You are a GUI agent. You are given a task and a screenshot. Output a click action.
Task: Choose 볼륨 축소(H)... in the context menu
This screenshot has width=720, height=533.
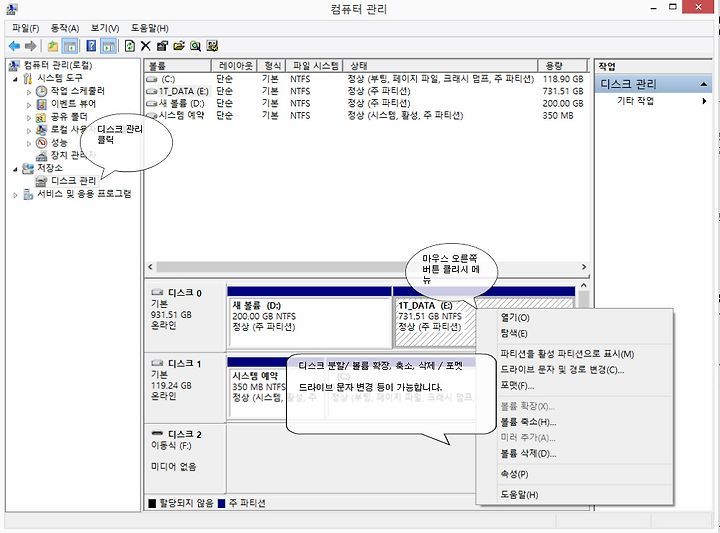click(575, 422)
